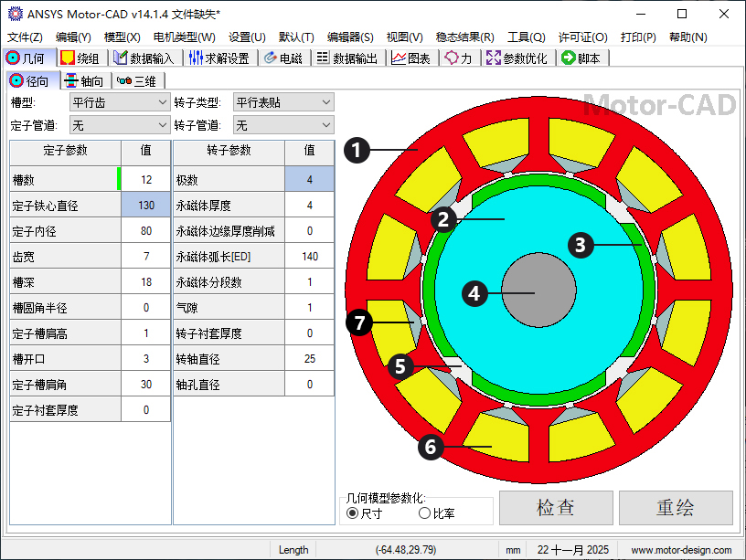Edit the 槽圆角半径 value cell
Screen dimensions: 746x560
[146, 308]
